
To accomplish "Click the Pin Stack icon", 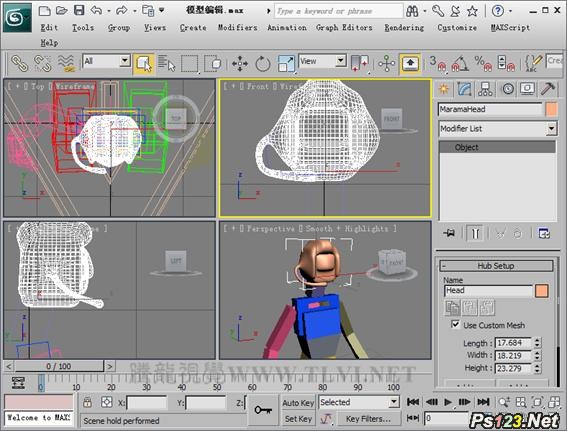I will 449,233.
